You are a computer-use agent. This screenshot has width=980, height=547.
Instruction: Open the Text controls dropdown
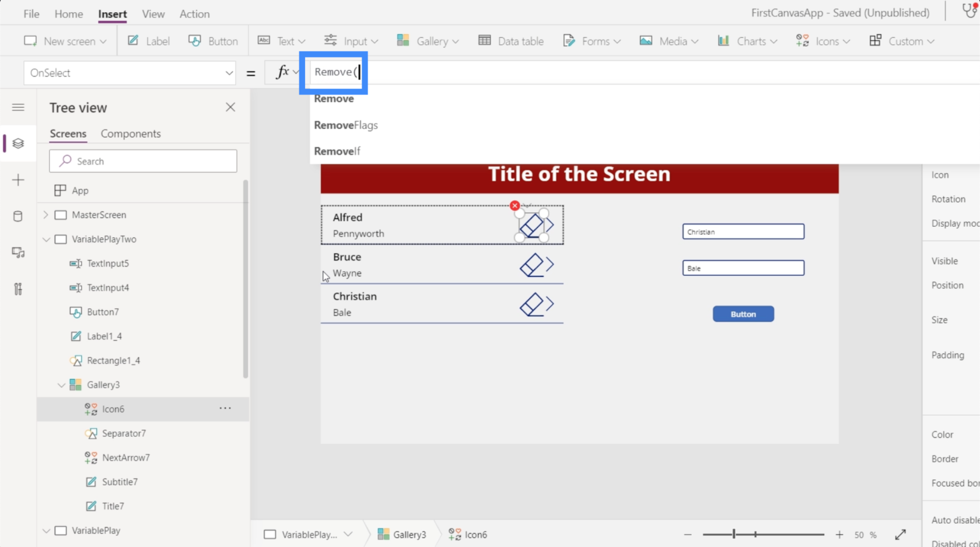(282, 41)
